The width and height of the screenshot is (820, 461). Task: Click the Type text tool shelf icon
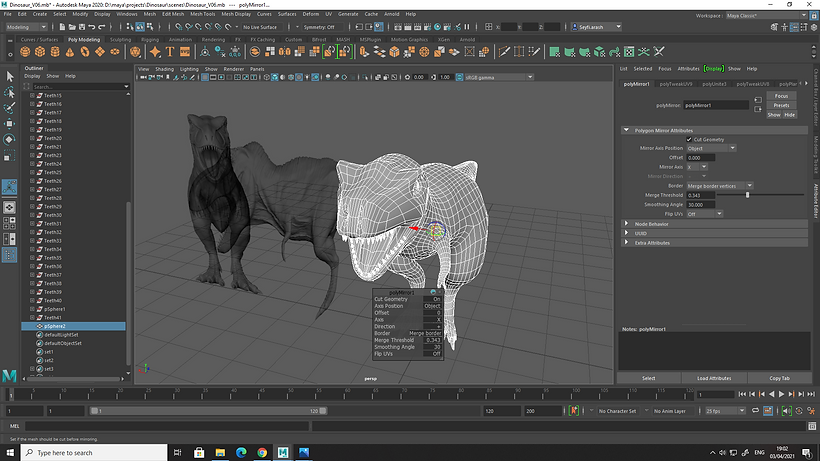(170, 52)
